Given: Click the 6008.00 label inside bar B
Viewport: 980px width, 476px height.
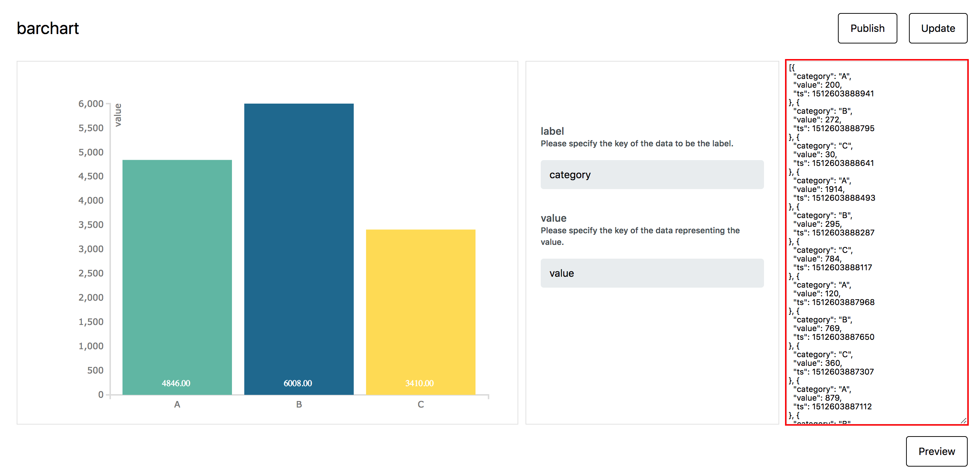Looking at the screenshot, I should point(298,383).
